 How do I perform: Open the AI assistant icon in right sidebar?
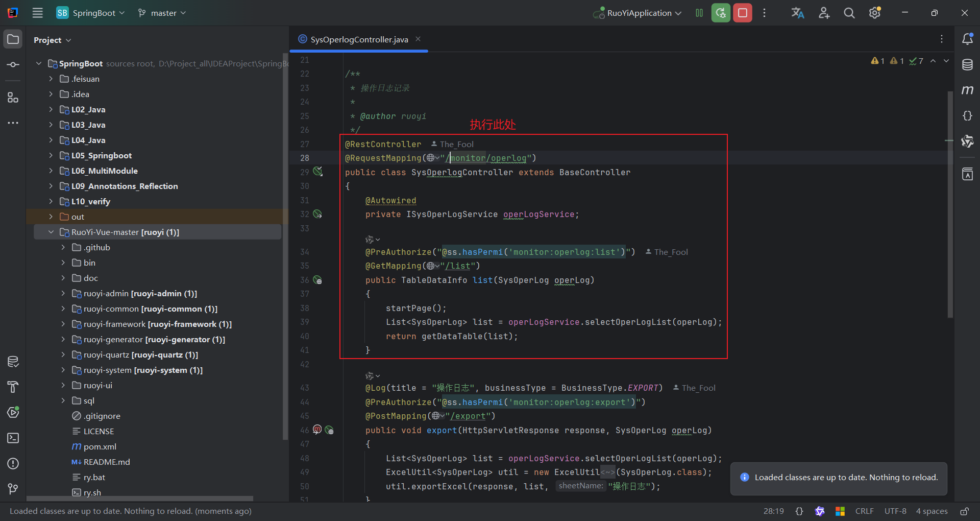click(967, 141)
